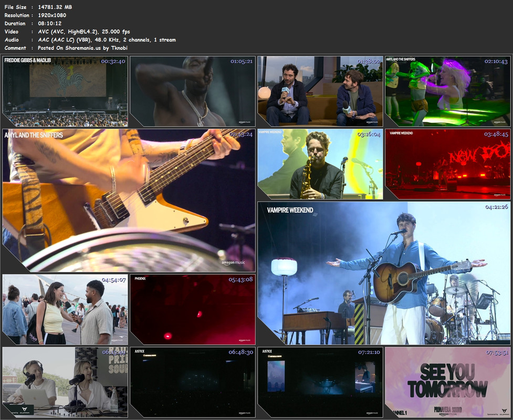Open the radio hosts thumbnail at 06:15:49
The image size is (513, 420).
[x=65, y=382]
